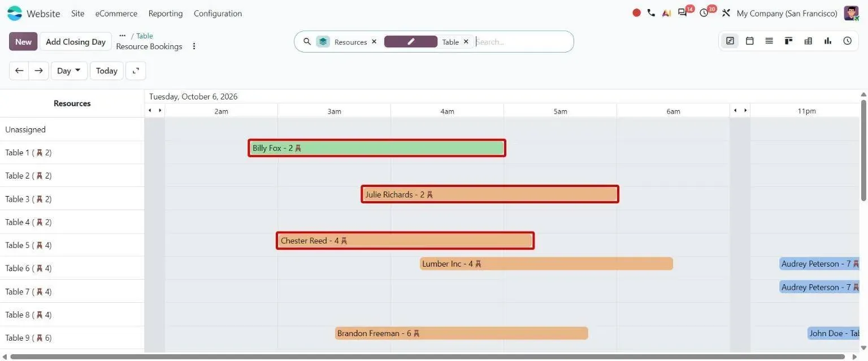868x361 pixels.
Task: Open the Site menu
Action: pos(77,13)
